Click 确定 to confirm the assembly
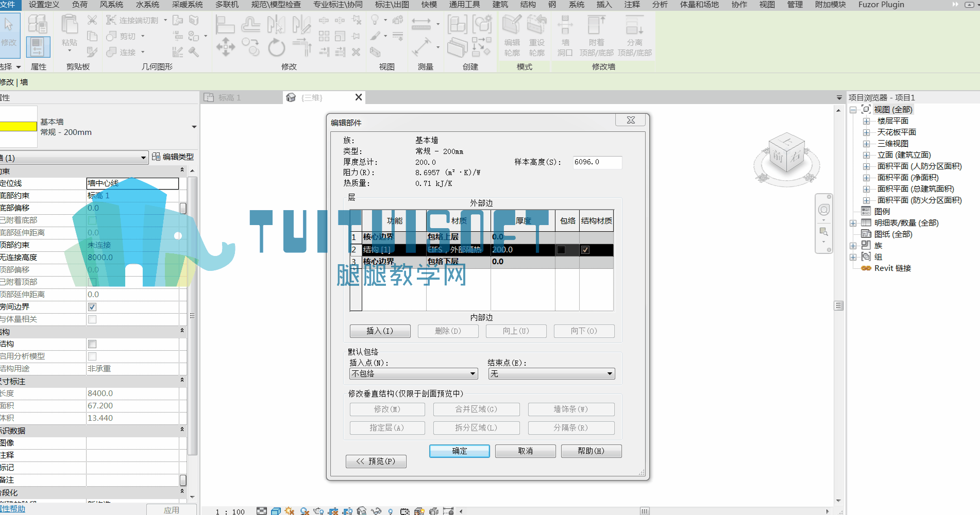 [x=460, y=451]
